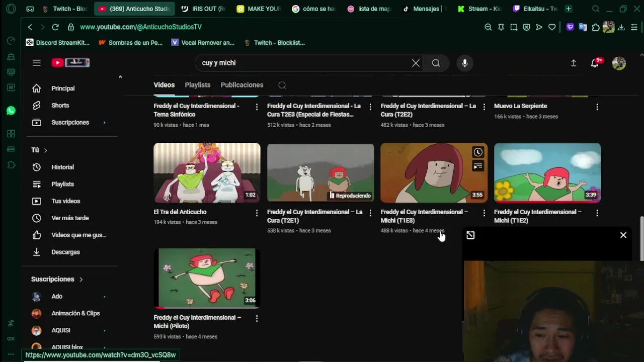Open options for 'Michi (T1E3)' video
The width and height of the screenshot is (644, 362).
click(x=484, y=213)
